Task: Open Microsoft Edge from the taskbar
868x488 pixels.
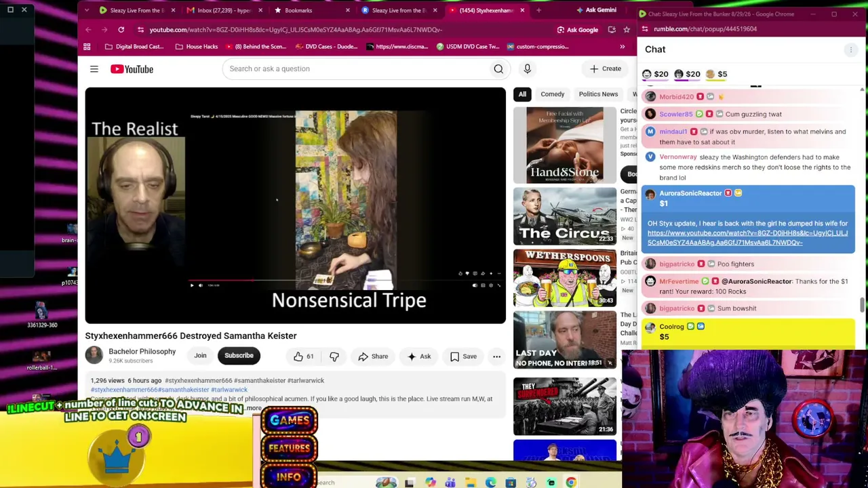Action: tap(490, 483)
